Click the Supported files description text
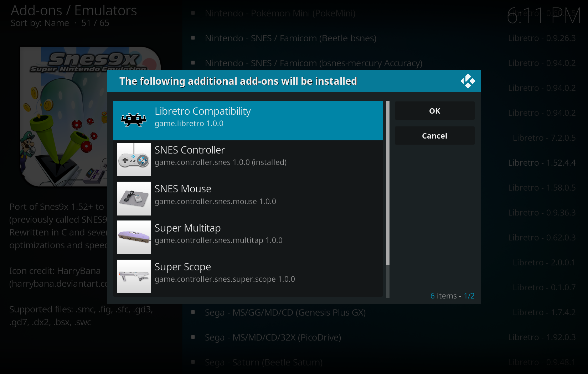The height and width of the screenshot is (374, 588). coord(81,316)
